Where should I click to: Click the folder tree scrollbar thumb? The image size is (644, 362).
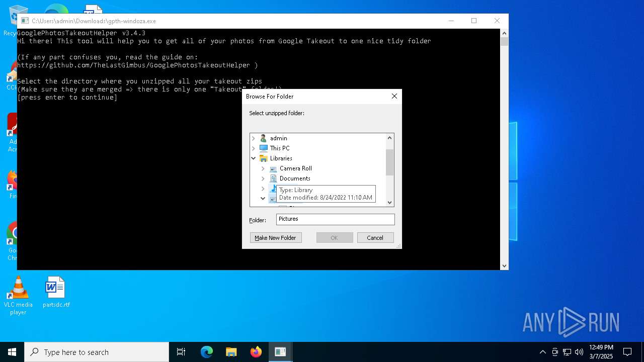pos(389,162)
